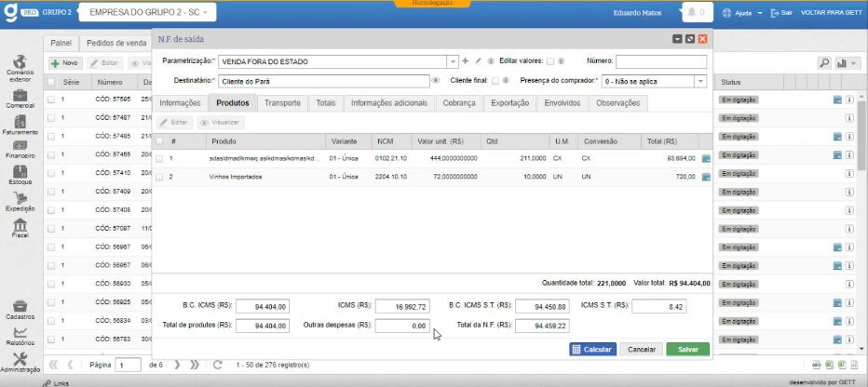Open the Exportação tab

[509, 103]
